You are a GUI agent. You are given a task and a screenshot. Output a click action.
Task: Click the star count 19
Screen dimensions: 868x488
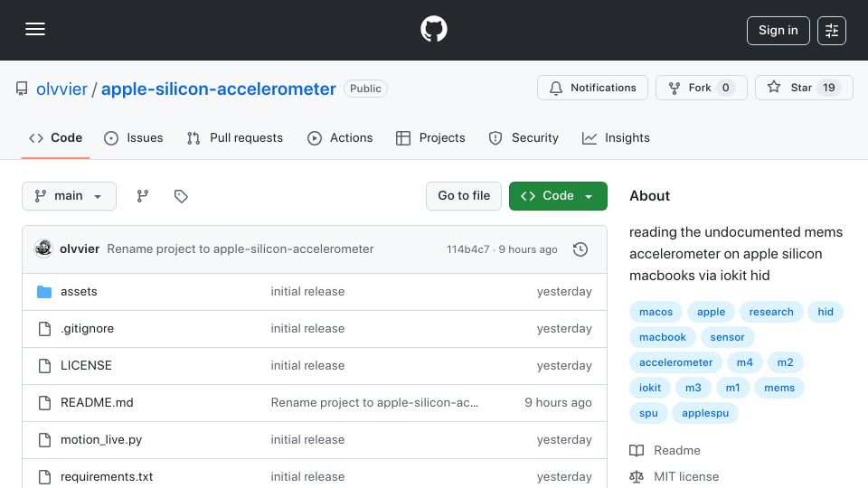829,88
